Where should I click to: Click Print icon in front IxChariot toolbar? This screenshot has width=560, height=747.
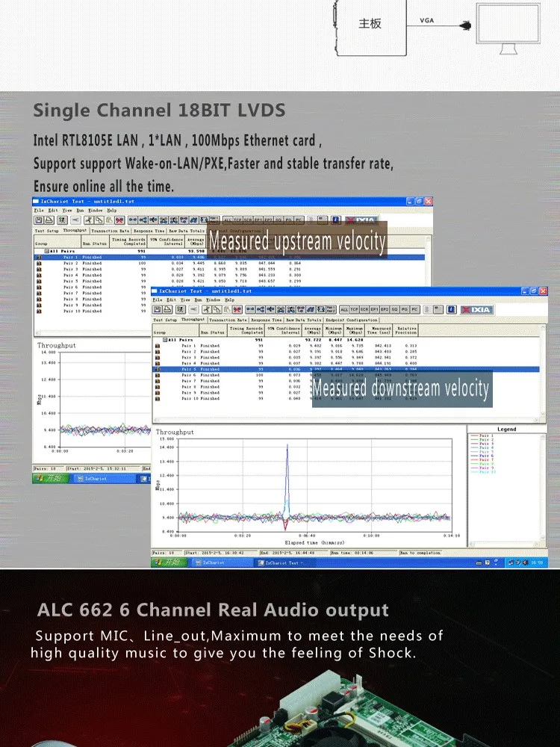(x=168, y=309)
